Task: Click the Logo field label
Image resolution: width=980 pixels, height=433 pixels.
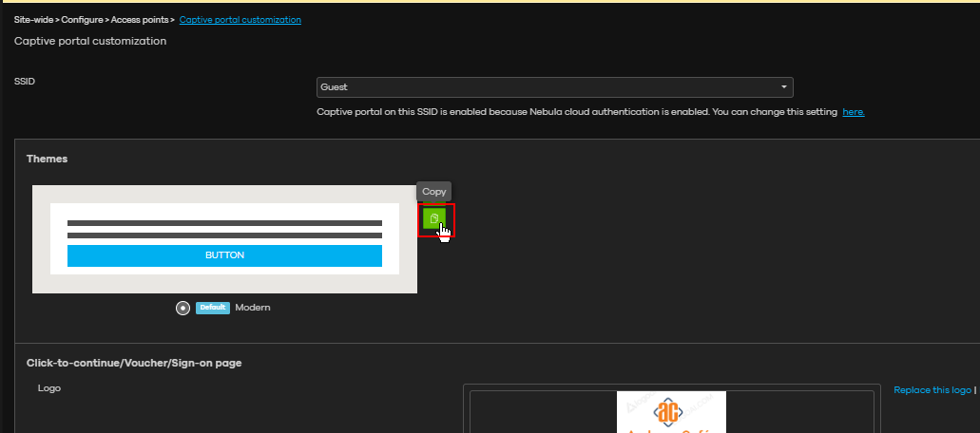Action: click(x=48, y=388)
